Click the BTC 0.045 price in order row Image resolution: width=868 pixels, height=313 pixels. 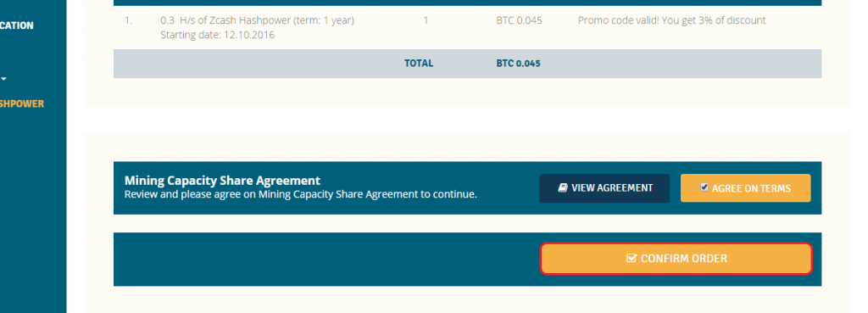519,20
